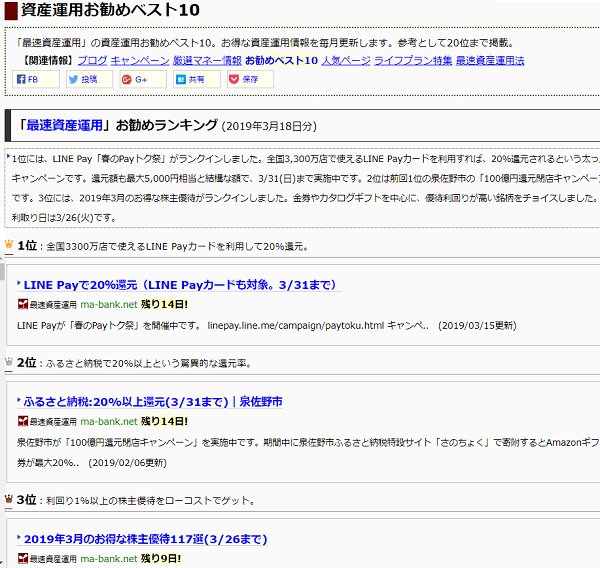Open the お勧めベスト10 link

point(281,60)
